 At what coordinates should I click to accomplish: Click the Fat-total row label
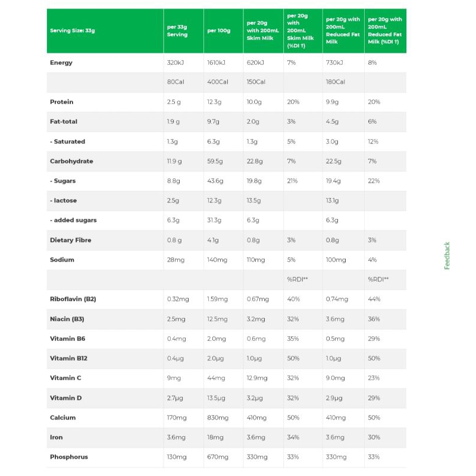click(64, 121)
